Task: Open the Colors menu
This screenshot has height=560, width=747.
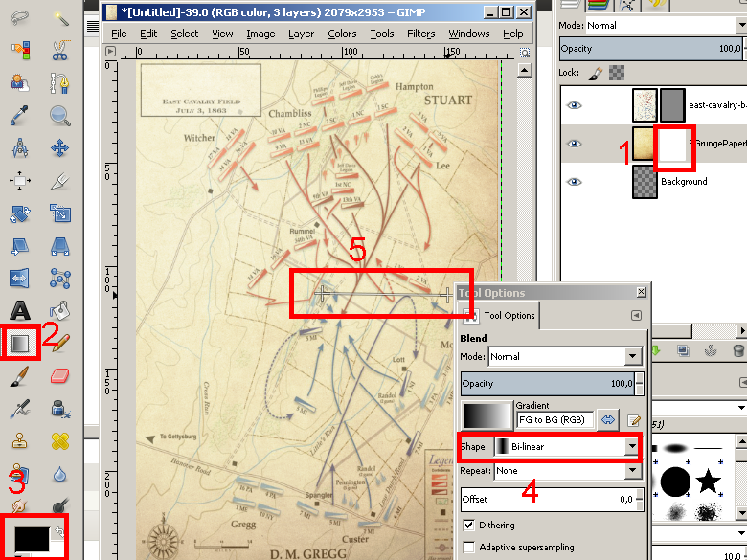Action: 342,34
